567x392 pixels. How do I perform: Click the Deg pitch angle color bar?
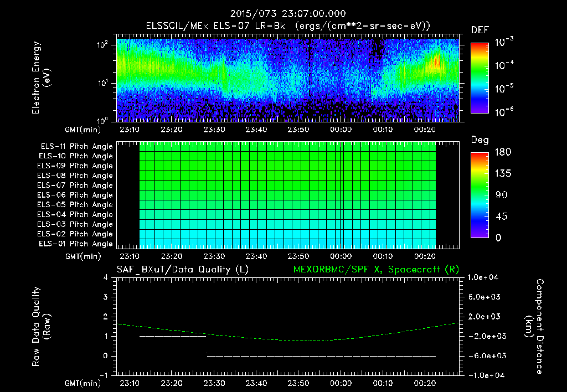click(480, 195)
